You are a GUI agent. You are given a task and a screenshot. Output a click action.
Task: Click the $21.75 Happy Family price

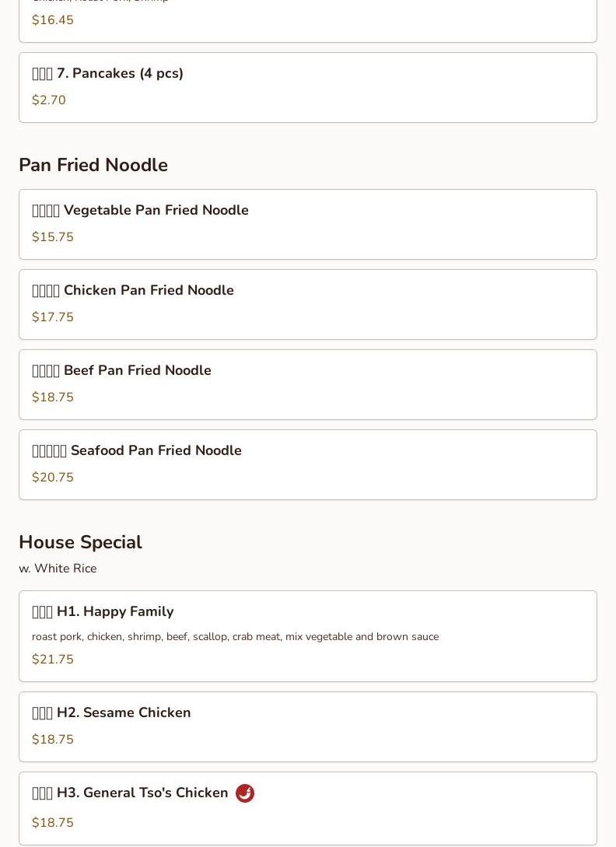point(53,660)
